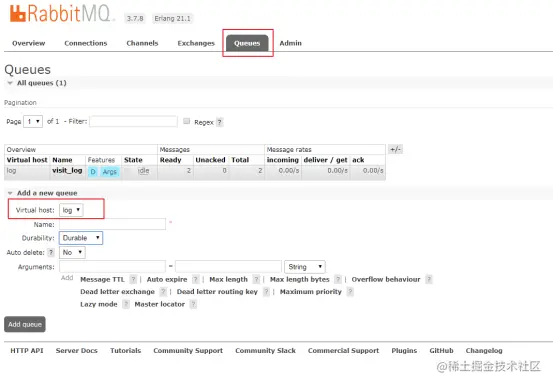Switch to the Connections tab
Image resolution: width=553 pixels, height=385 pixels.
point(86,43)
